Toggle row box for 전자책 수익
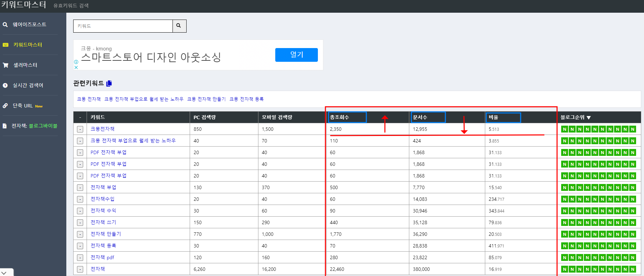The width and height of the screenshot is (644, 276). coord(80,211)
